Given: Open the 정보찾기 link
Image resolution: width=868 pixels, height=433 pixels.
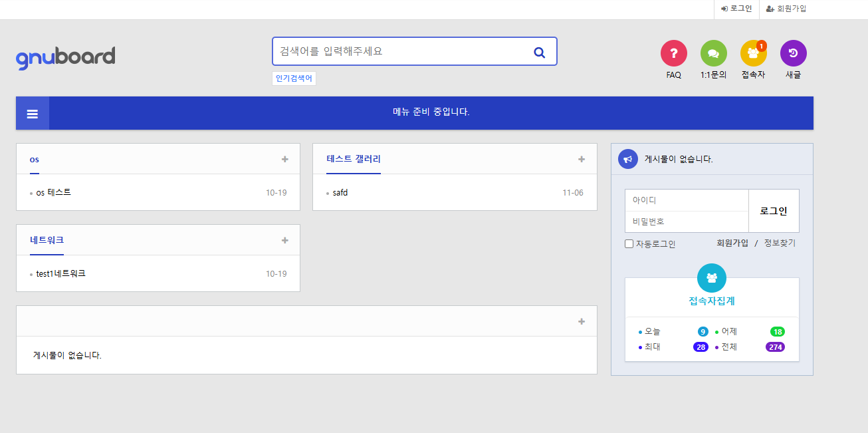Looking at the screenshot, I should pos(780,243).
